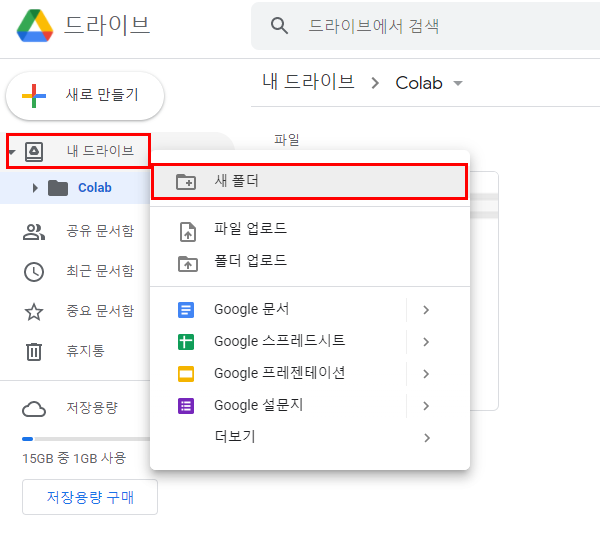Click the 파일 section heading

287,140
